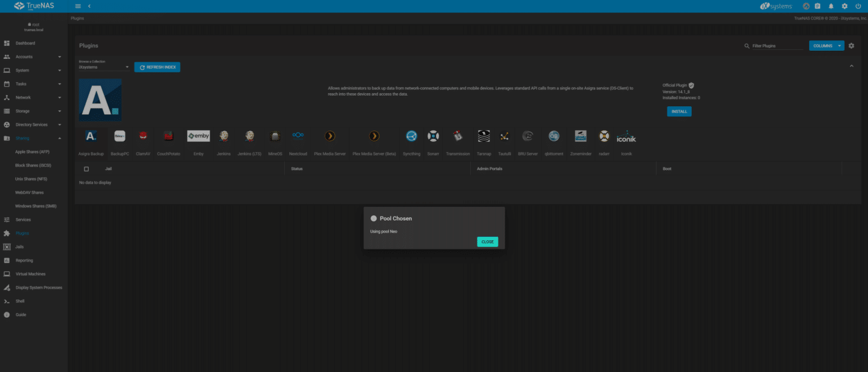Click the REFRESH INDEX button
This screenshot has height=372, width=868.
(x=157, y=67)
